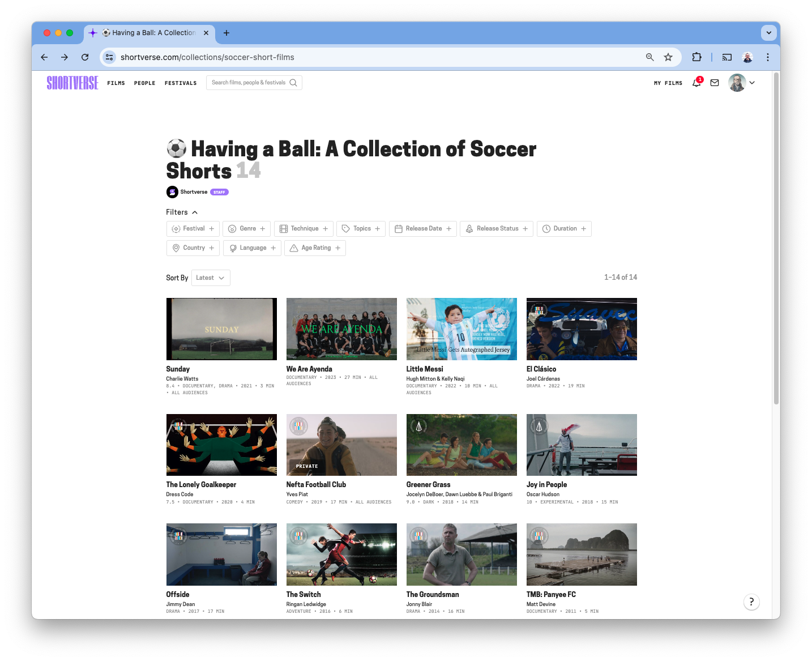Screen dimensions: 812x661
Task: Open the browser extensions puzzle icon
Action: coord(696,57)
